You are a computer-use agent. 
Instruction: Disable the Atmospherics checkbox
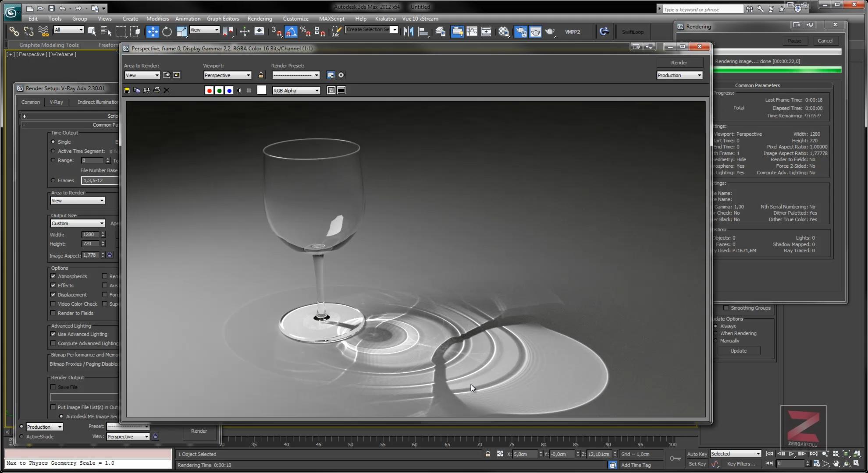point(53,276)
